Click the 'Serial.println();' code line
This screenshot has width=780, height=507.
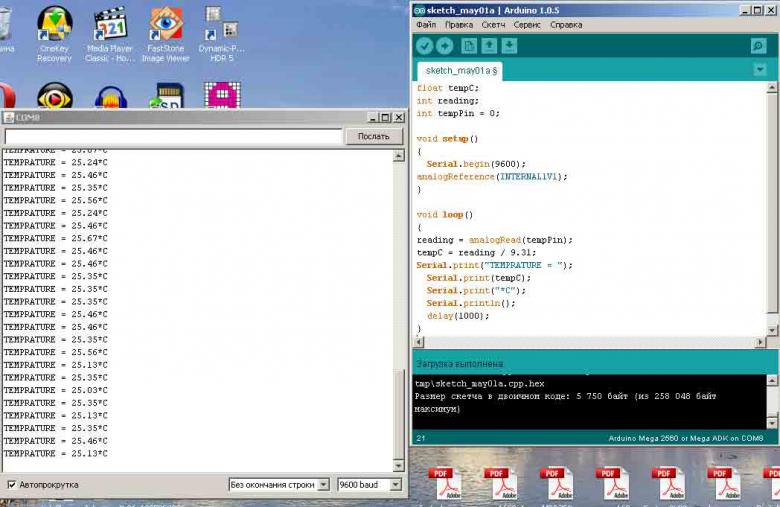(x=471, y=303)
